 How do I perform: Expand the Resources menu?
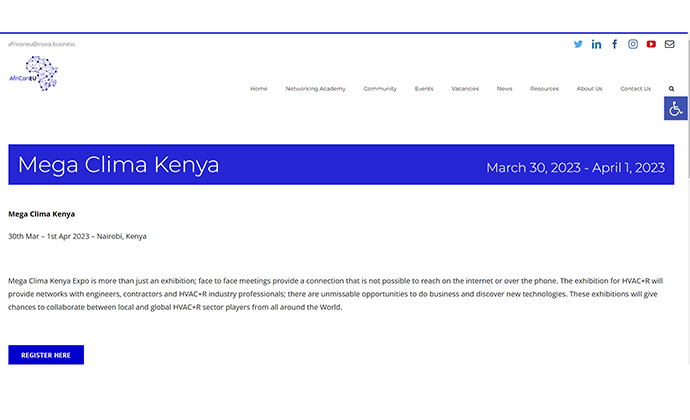pos(544,89)
